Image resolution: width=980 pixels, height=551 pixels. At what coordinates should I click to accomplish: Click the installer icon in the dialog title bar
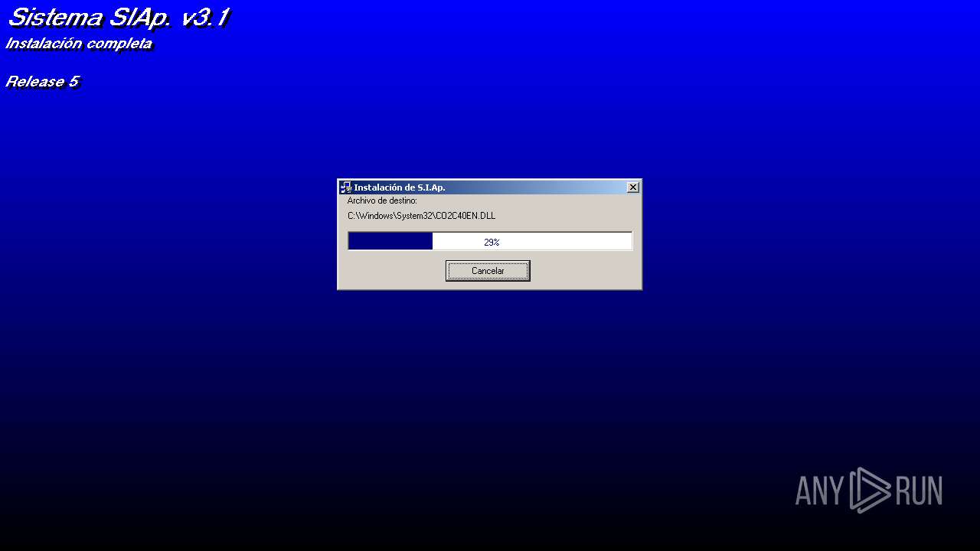click(x=346, y=187)
